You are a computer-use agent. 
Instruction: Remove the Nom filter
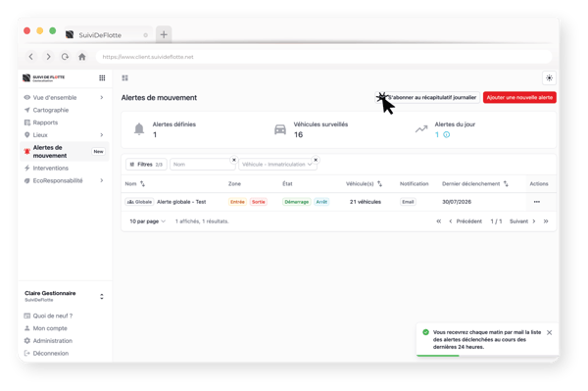point(234,160)
